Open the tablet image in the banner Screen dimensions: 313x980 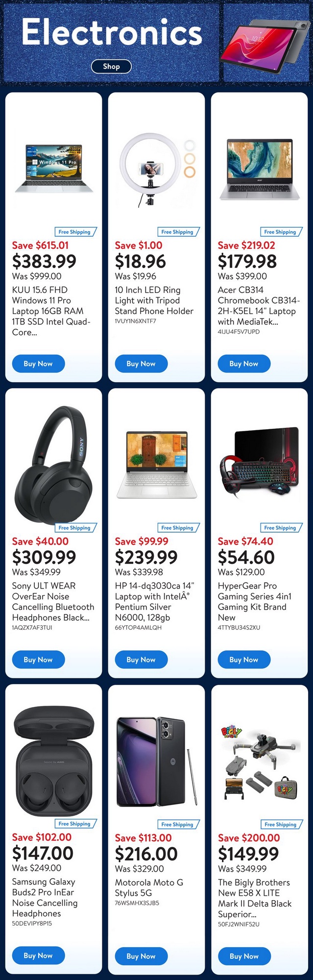(265, 44)
